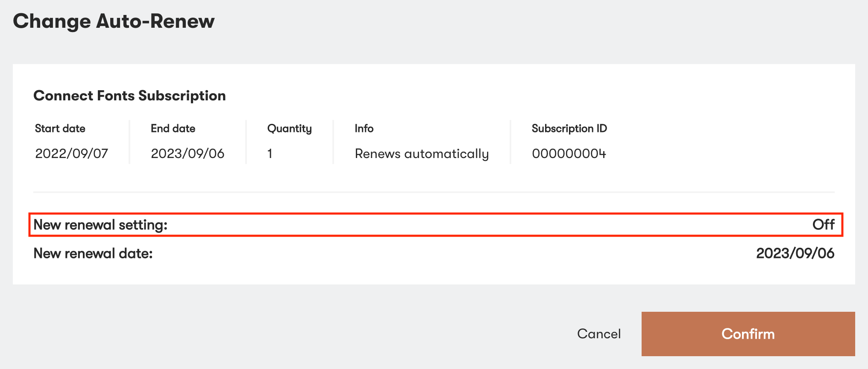Image resolution: width=868 pixels, height=369 pixels.
Task: Click the Subscription ID value 000000004
Action: [x=569, y=154]
